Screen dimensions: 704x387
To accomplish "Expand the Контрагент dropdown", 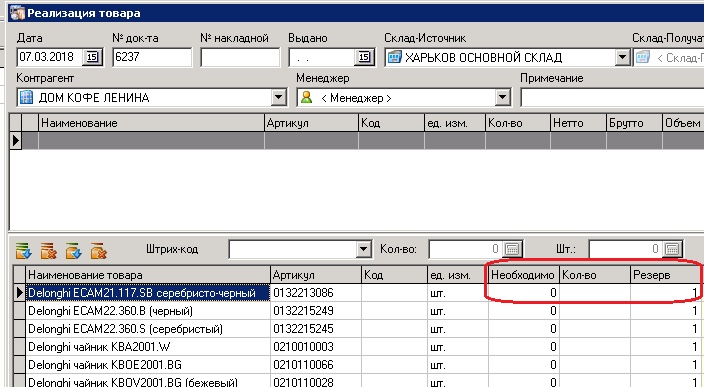I will [278, 97].
